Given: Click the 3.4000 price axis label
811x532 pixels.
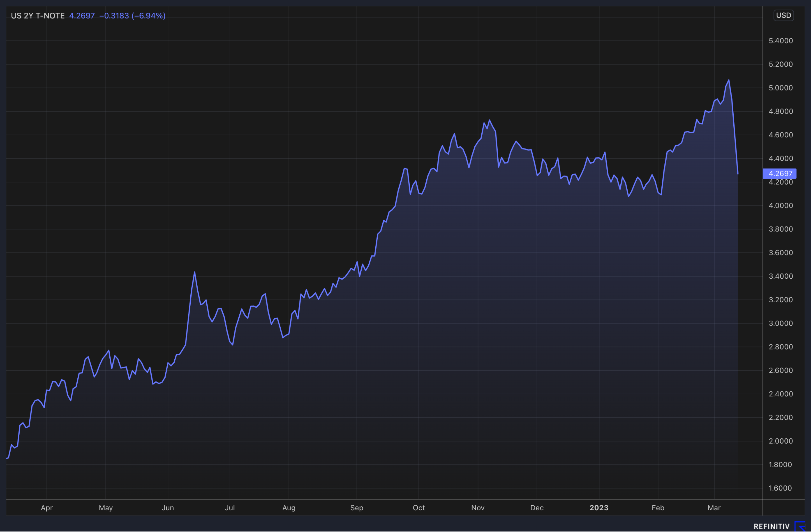Looking at the screenshot, I should tap(781, 276).
